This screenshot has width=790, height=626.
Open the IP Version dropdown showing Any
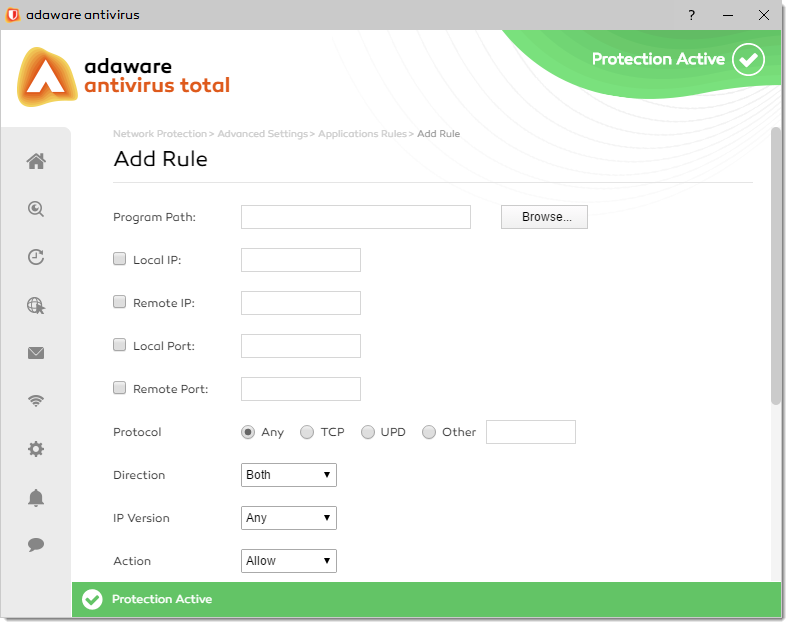coord(289,518)
